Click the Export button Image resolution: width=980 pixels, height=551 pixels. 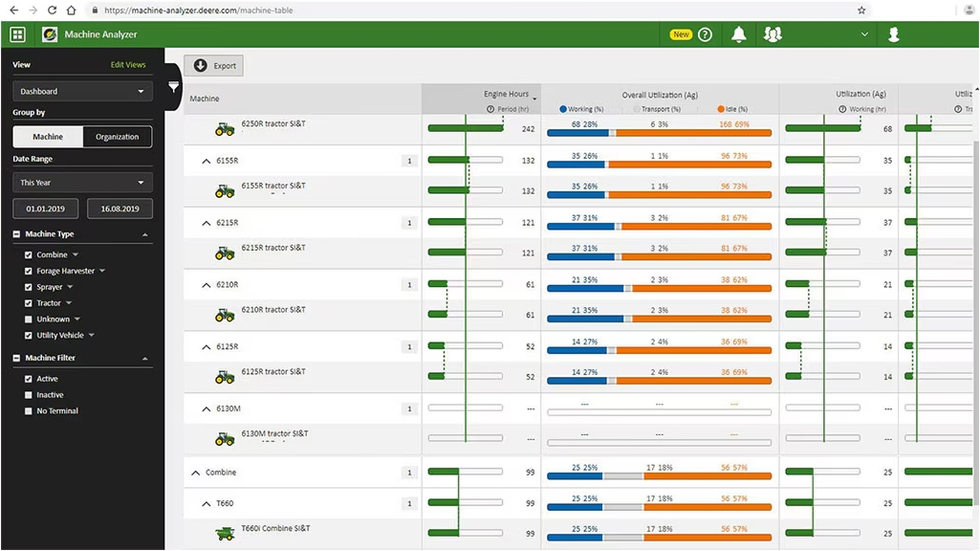point(213,66)
